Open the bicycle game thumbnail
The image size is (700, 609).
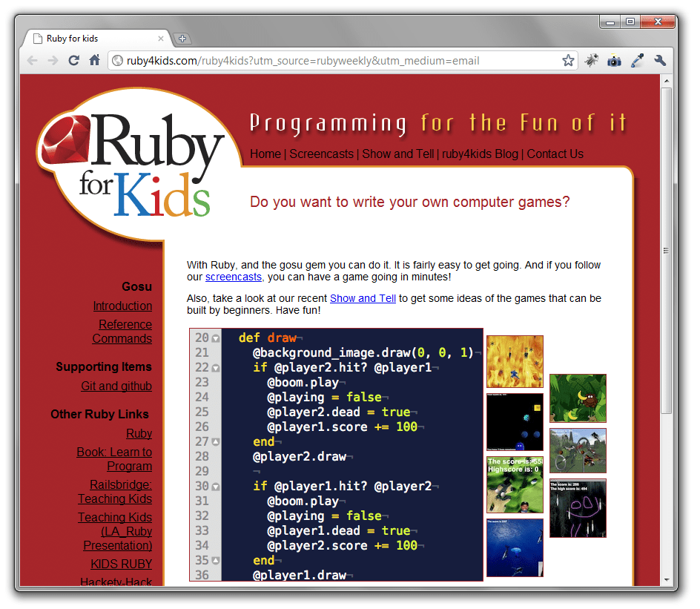(578, 450)
